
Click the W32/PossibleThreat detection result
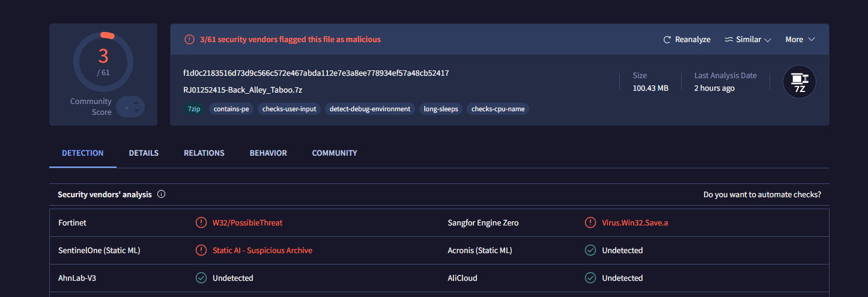[247, 222]
